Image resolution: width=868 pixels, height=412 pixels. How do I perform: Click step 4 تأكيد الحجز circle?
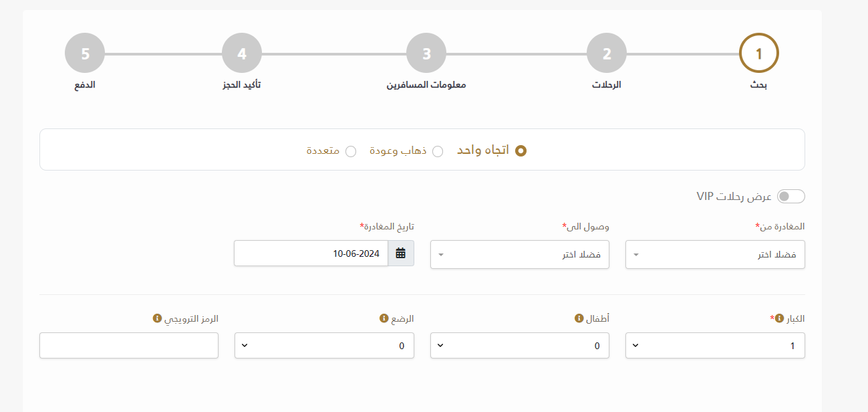coord(241,53)
